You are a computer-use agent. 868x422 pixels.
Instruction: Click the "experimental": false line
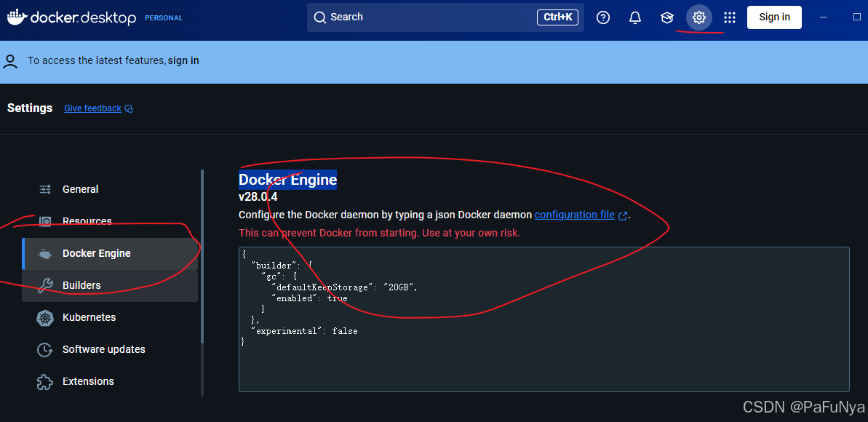[x=304, y=331]
